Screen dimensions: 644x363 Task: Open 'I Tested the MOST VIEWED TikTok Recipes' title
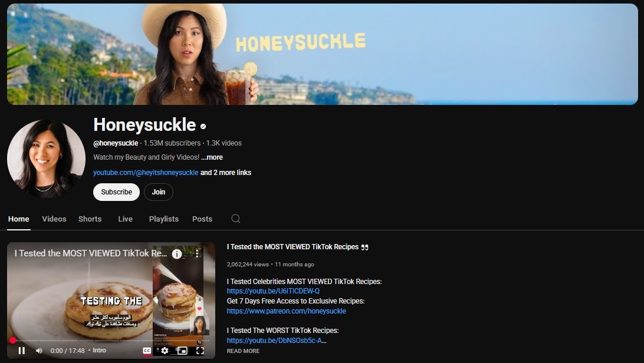point(297,247)
